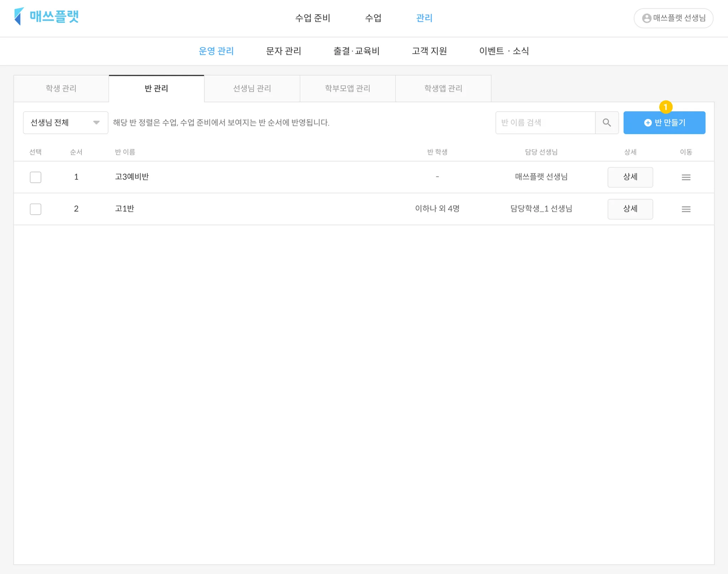Image resolution: width=728 pixels, height=574 pixels.
Task: Click the user profile avatar icon
Action: [x=647, y=18]
